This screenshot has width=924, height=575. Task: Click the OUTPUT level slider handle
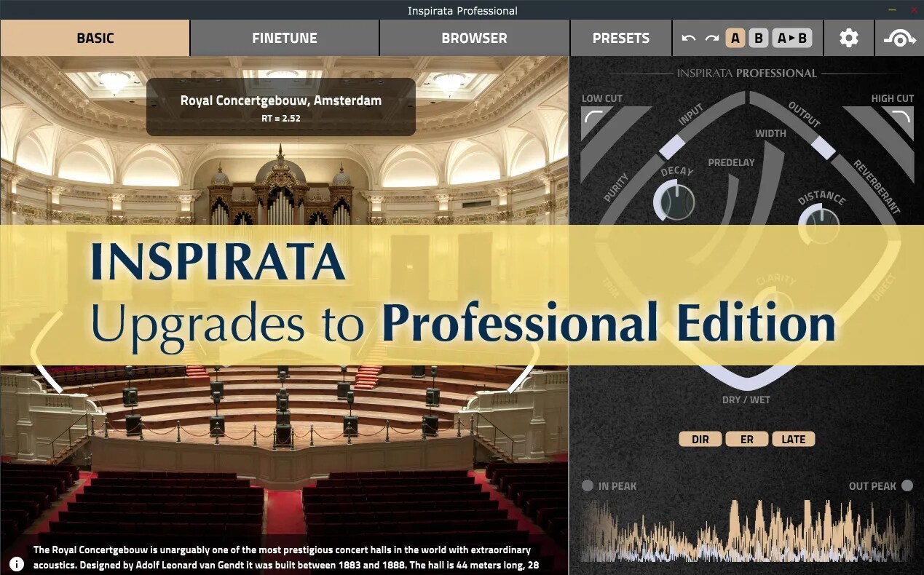point(824,148)
